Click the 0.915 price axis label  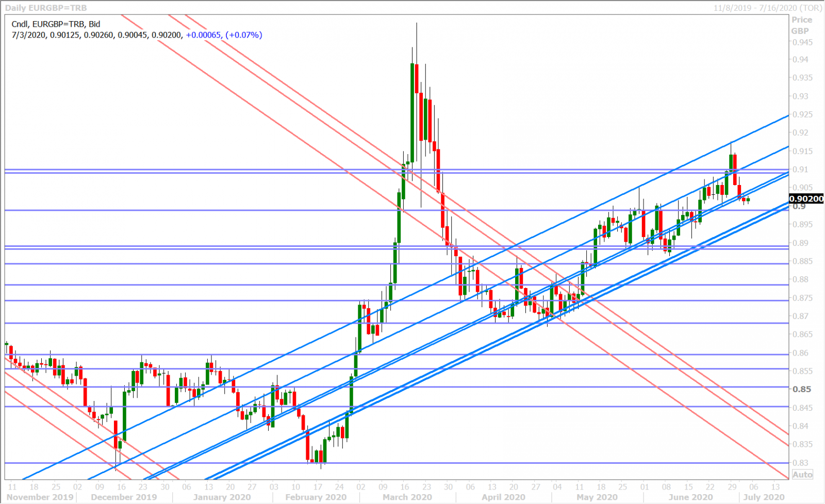point(802,152)
